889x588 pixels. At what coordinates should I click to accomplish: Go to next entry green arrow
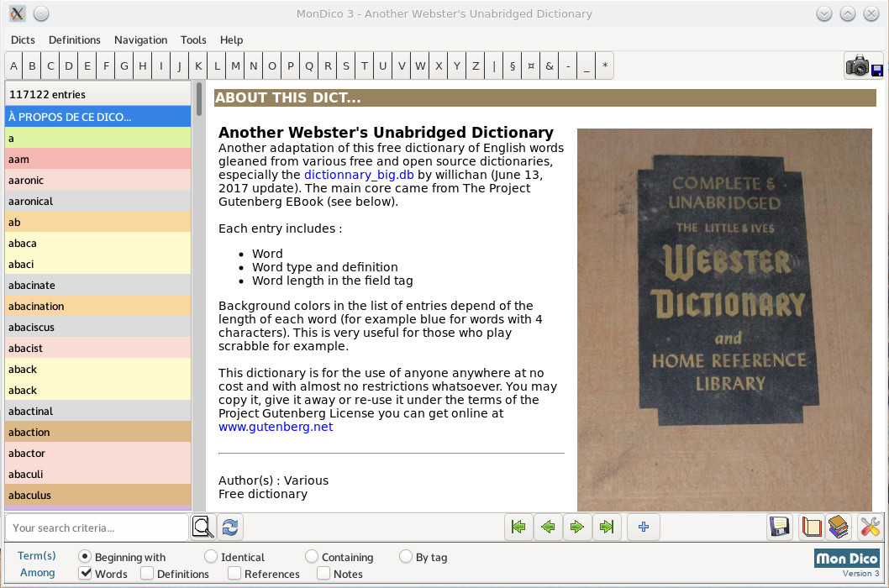577,527
